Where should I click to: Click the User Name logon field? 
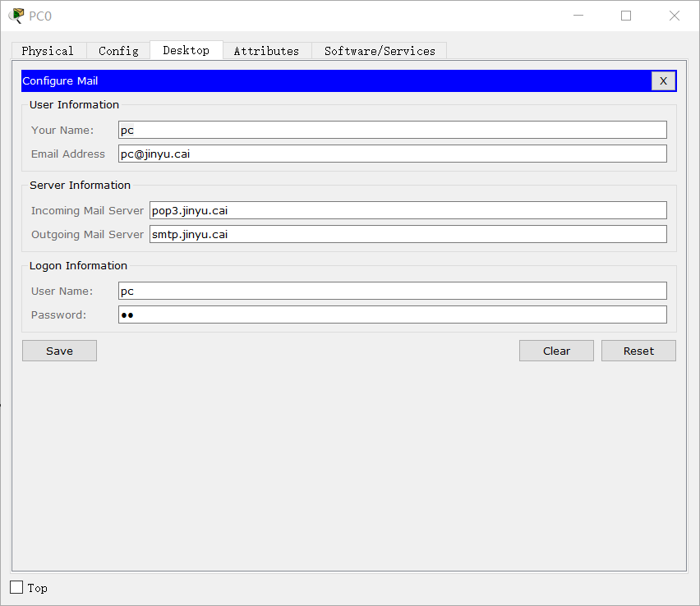click(x=393, y=291)
